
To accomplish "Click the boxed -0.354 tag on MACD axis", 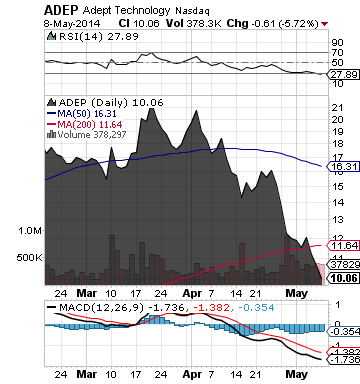I will 344,332.
